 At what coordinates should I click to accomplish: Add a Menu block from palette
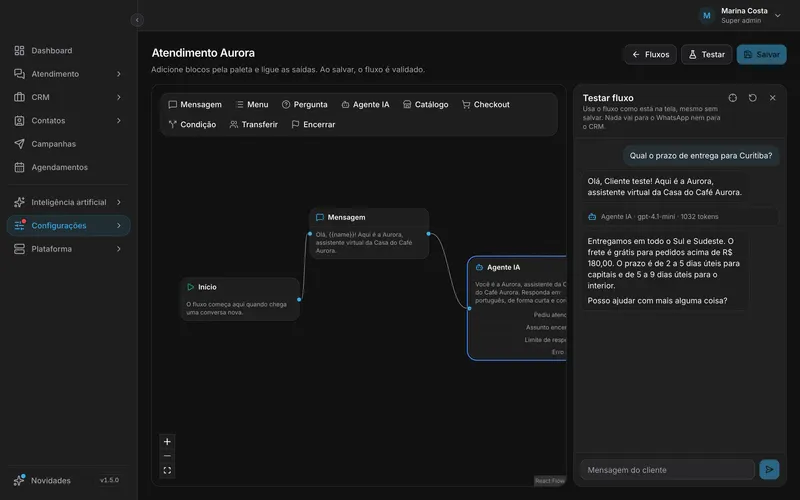(252, 105)
